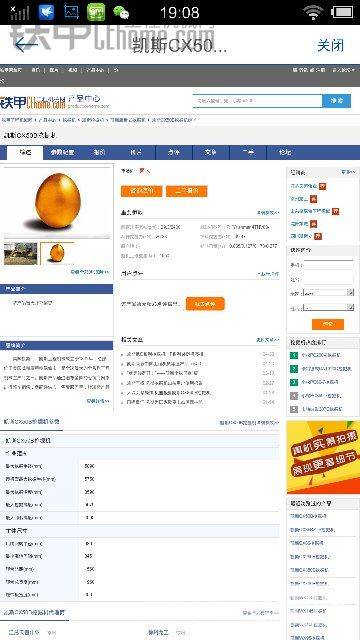360x640 pixels.
Task: Open the WeChat notification icon
Action: pyautogui.click(x=121, y=12)
